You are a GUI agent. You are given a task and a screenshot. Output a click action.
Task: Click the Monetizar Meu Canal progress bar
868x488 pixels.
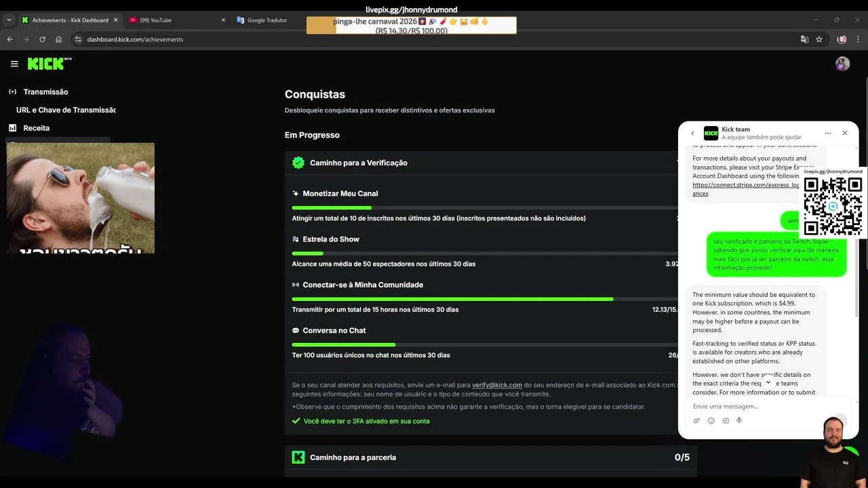(x=485, y=207)
